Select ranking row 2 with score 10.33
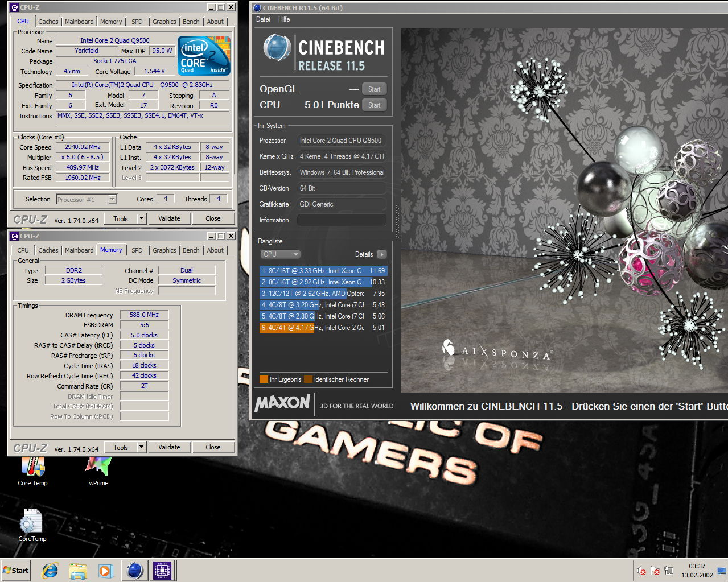728x582 pixels. tap(323, 282)
